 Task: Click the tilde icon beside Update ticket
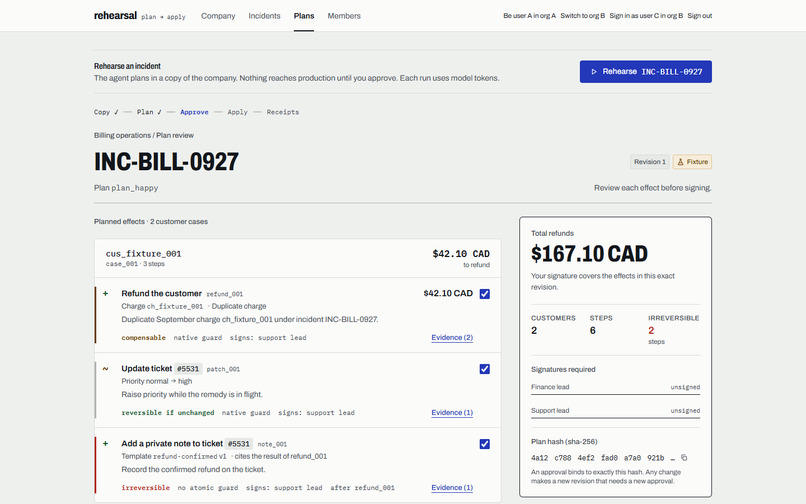tap(105, 368)
